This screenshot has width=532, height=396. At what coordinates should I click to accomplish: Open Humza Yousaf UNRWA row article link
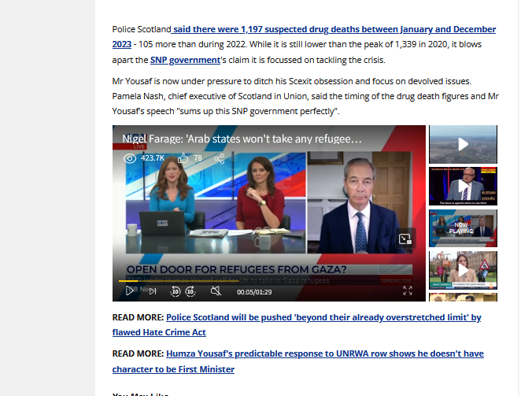pyautogui.click(x=298, y=361)
